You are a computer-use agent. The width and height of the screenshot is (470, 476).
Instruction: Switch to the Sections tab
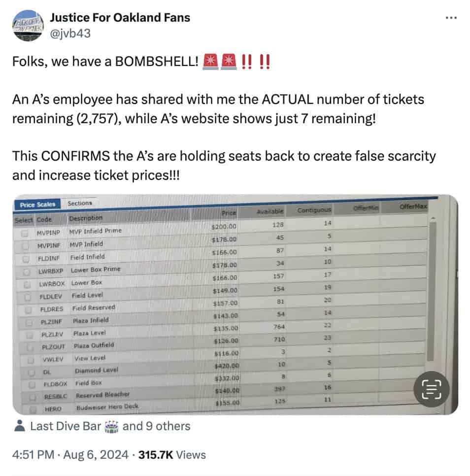click(80, 203)
